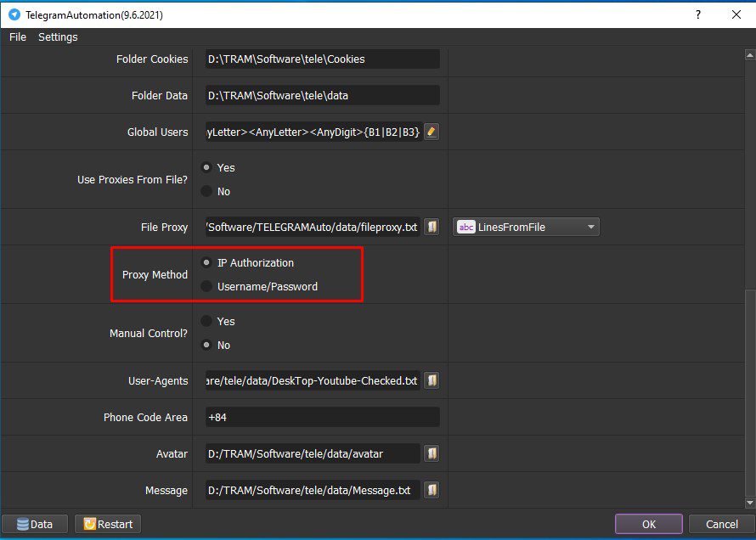Click the Cancel button
Image resolution: width=756 pixels, height=540 pixels.
coord(722,524)
